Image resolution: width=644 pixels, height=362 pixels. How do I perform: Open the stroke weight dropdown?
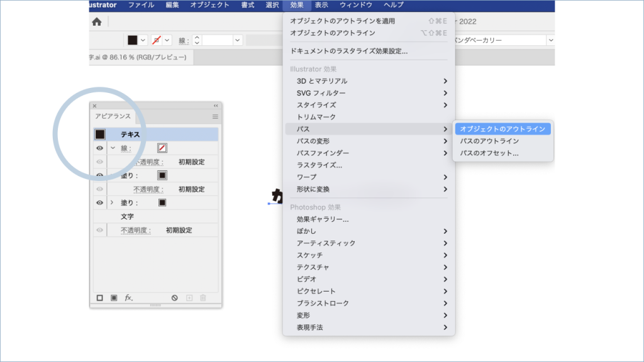point(237,40)
